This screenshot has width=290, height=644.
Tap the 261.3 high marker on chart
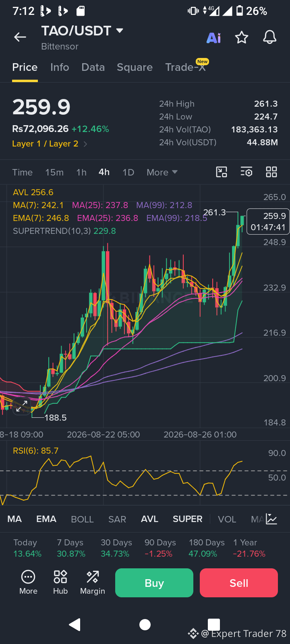click(x=214, y=212)
